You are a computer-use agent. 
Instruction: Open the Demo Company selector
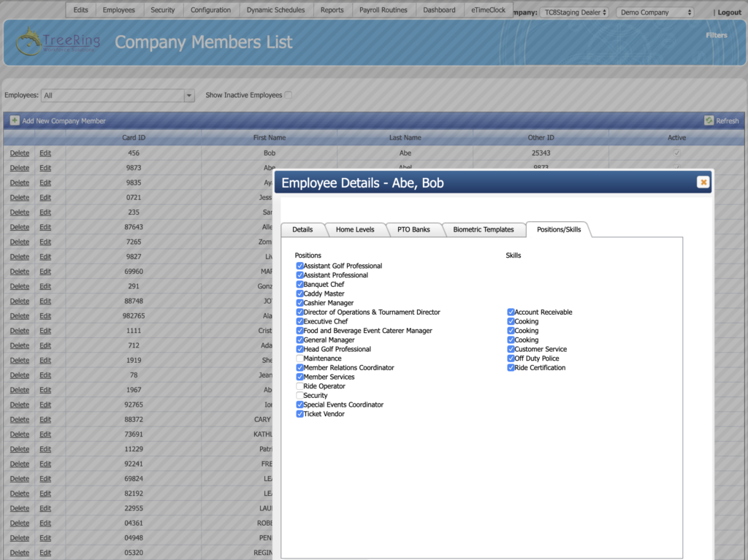(x=654, y=12)
